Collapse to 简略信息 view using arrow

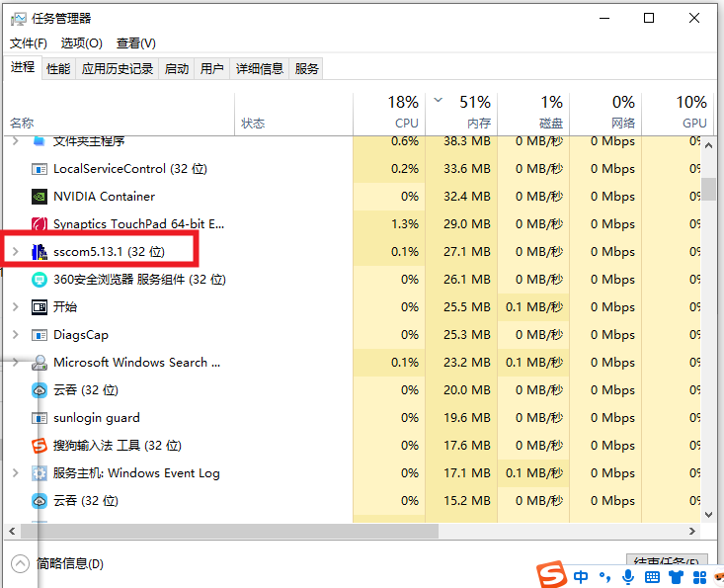coord(20,563)
